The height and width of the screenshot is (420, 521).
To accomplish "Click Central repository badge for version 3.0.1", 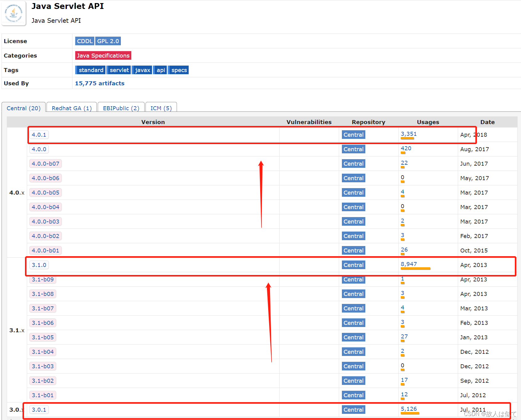I will [354, 410].
